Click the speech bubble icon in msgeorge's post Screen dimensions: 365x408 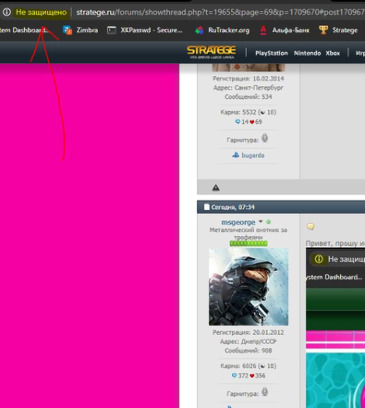pyautogui.click(x=310, y=227)
